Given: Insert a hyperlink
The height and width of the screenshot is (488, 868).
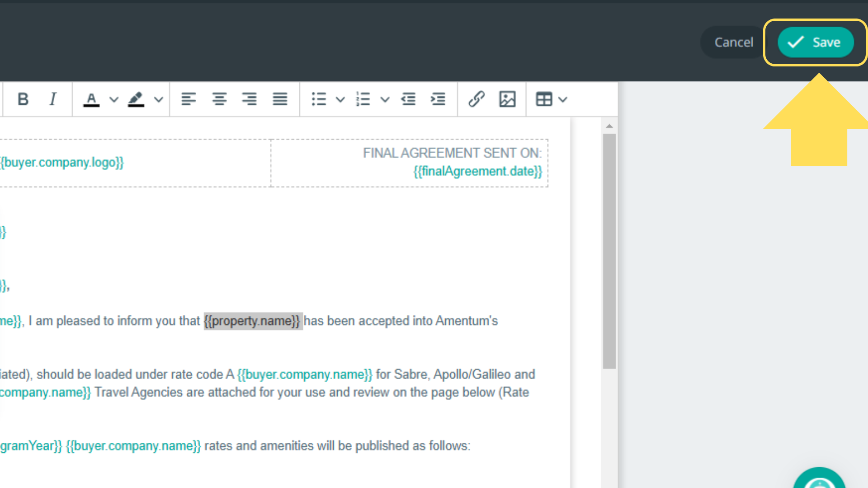Looking at the screenshot, I should point(476,99).
